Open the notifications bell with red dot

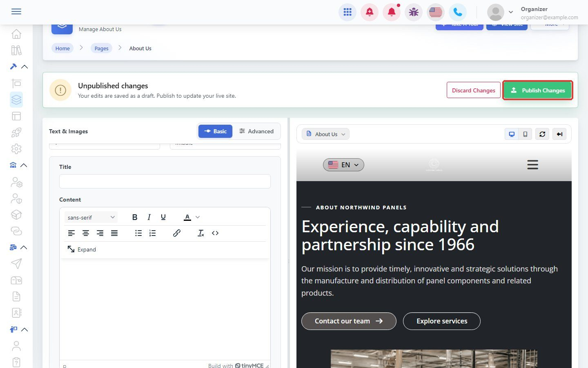[x=392, y=12]
